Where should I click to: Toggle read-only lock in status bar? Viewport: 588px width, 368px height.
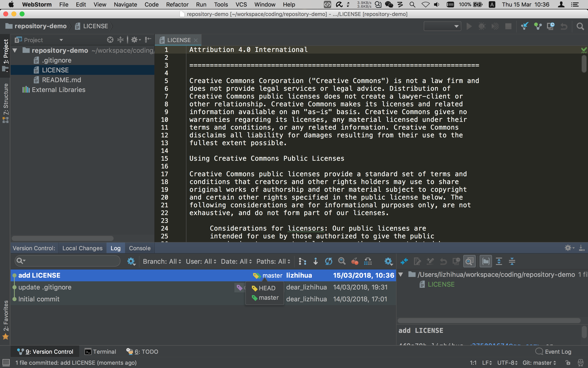click(568, 363)
